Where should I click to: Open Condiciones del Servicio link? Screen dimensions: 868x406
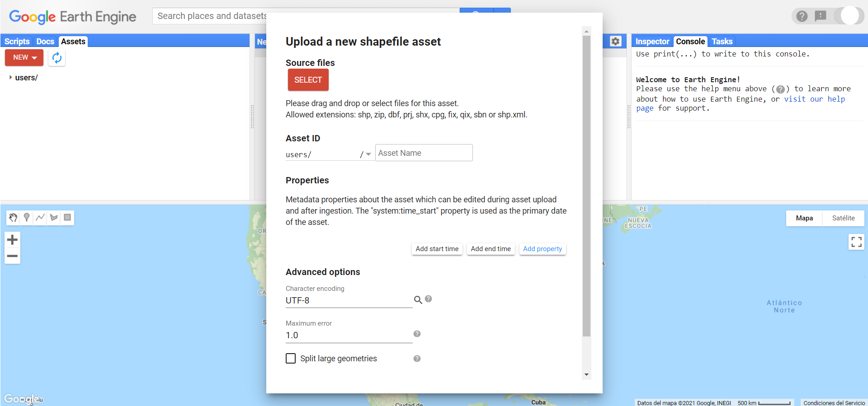834,403
